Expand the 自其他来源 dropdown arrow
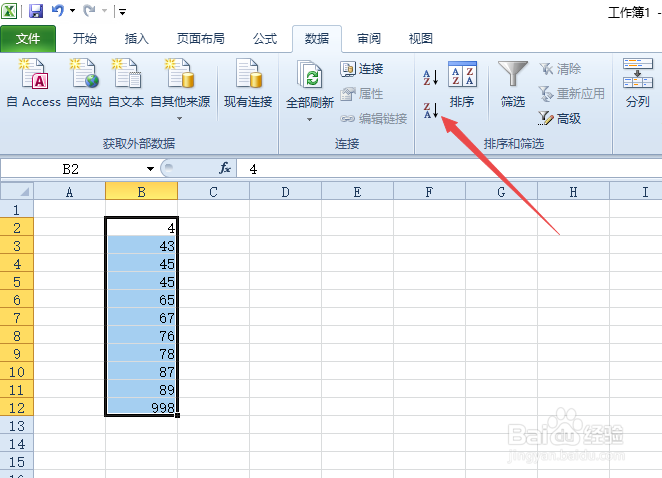The image size is (662, 478). 179,119
